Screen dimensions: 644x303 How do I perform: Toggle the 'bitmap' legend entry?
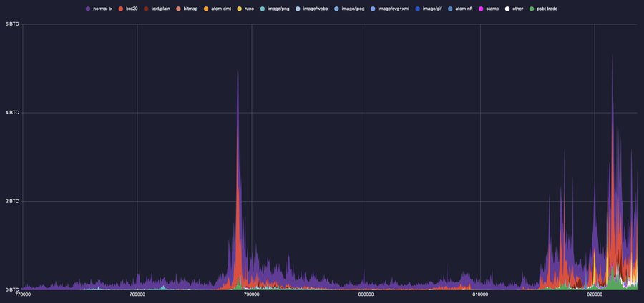coord(187,9)
